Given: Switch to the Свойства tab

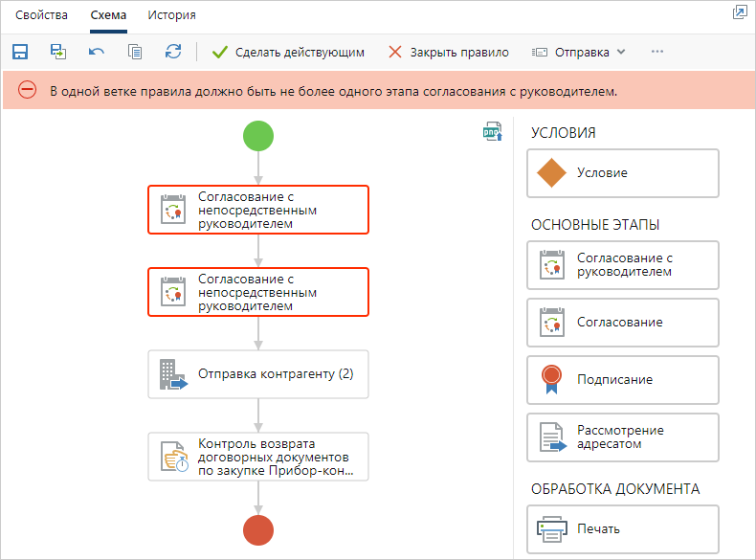Looking at the screenshot, I should point(34,15).
